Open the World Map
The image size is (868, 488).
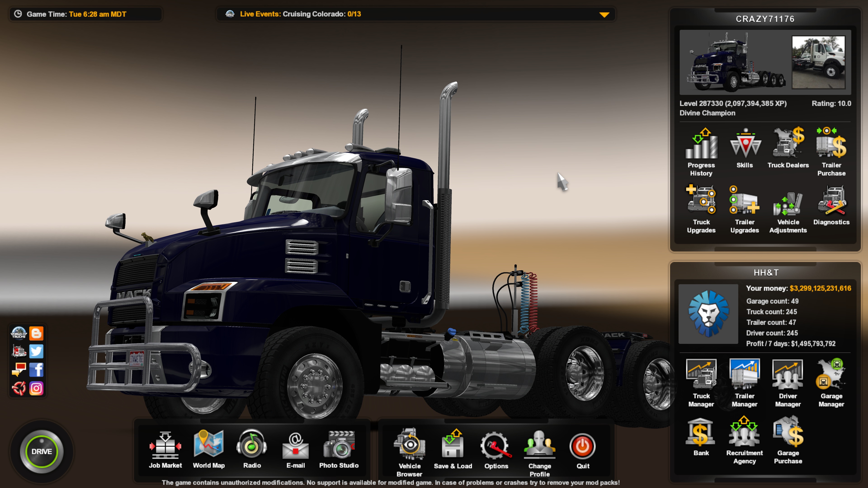click(209, 449)
